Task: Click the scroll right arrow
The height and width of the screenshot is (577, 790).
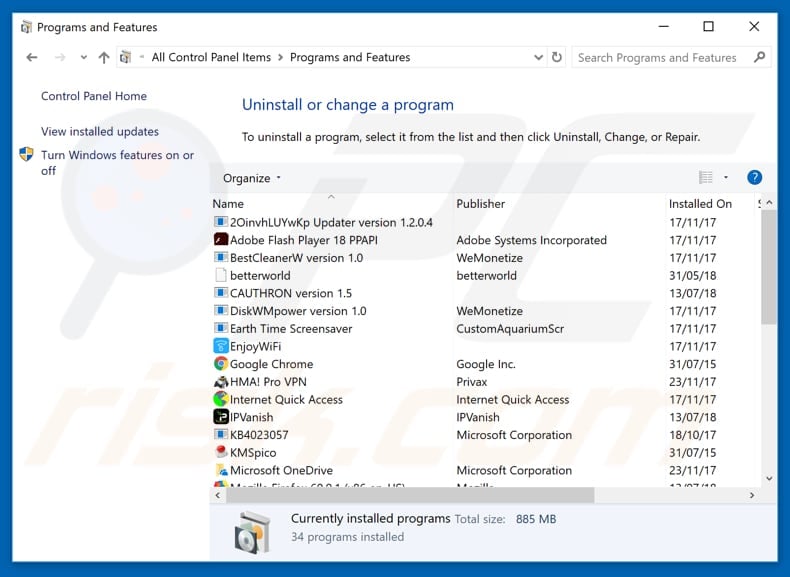Action: click(x=752, y=495)
